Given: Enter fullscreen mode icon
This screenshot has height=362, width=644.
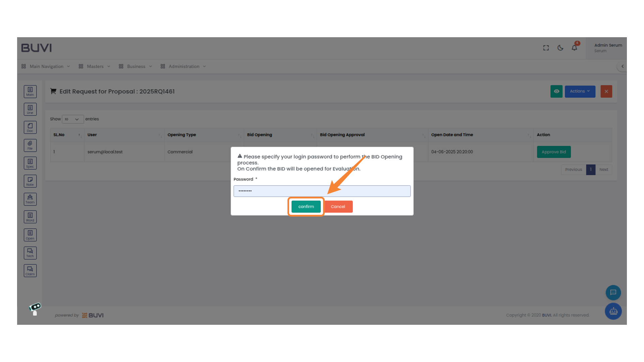Looking at the screenshot, I should [546, 48].
